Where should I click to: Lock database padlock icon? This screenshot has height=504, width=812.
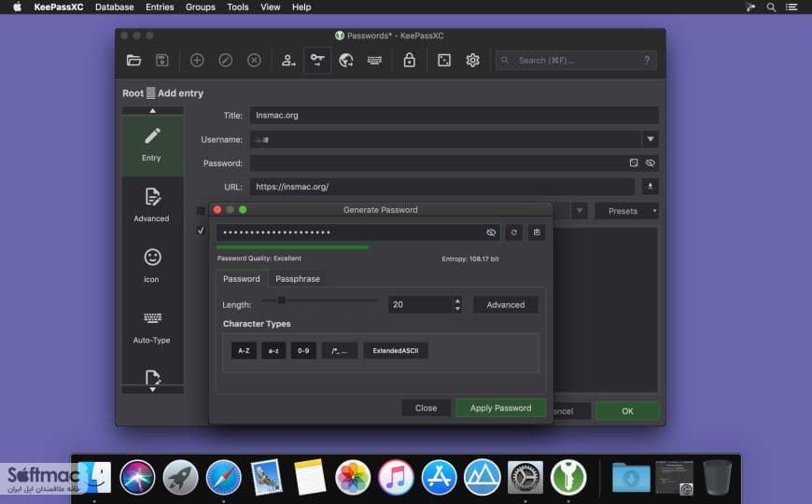[409, 60]
